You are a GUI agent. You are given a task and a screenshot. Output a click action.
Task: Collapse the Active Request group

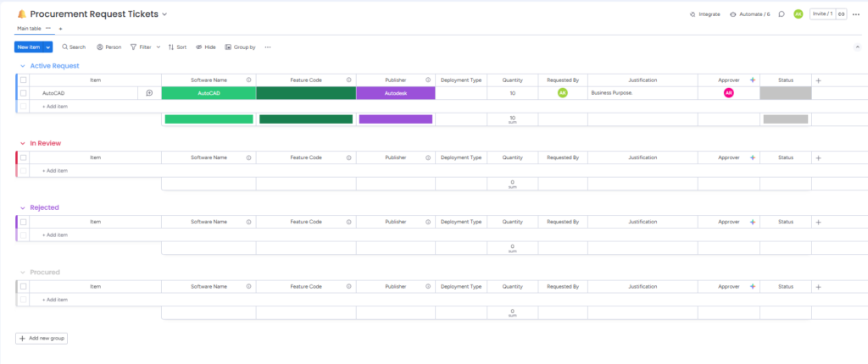(22, 65)
